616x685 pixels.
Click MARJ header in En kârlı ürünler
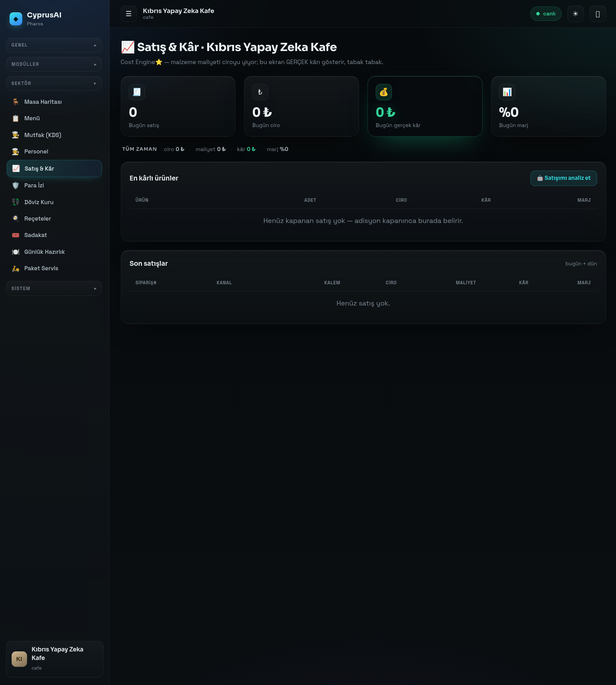[584, 200]
